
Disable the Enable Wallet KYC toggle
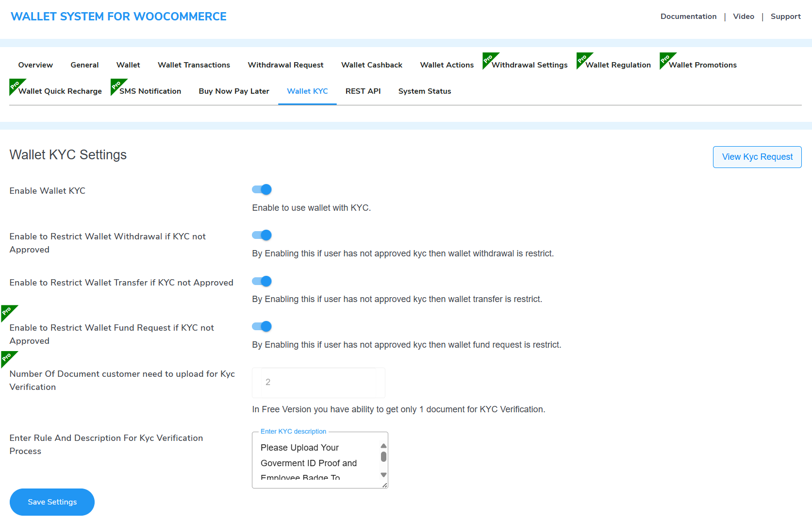[262, 189]
